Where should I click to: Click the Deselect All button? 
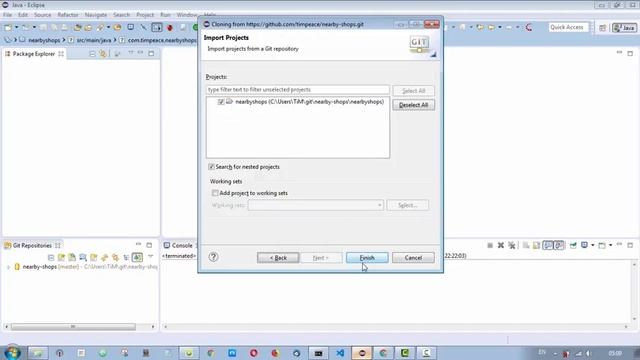(x=413, y=105)
